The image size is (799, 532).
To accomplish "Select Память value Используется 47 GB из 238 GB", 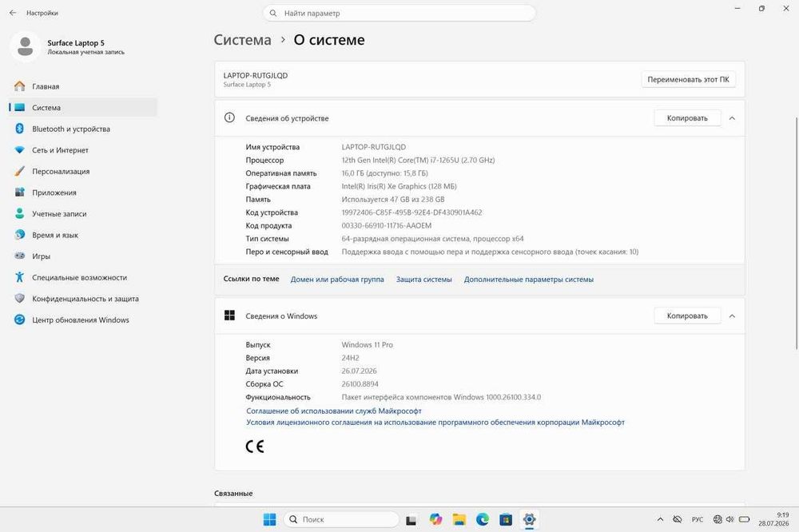I will pyautogui.click(x=393, y=199).
